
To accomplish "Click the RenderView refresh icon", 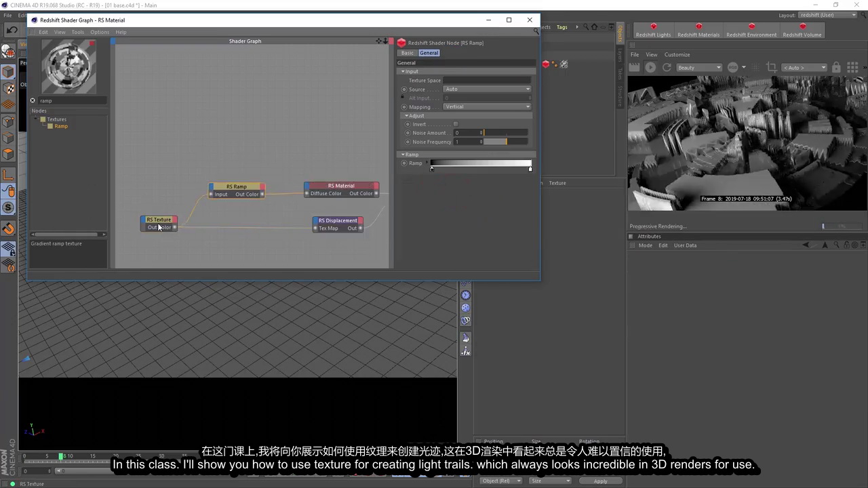I will click(667, 67).
